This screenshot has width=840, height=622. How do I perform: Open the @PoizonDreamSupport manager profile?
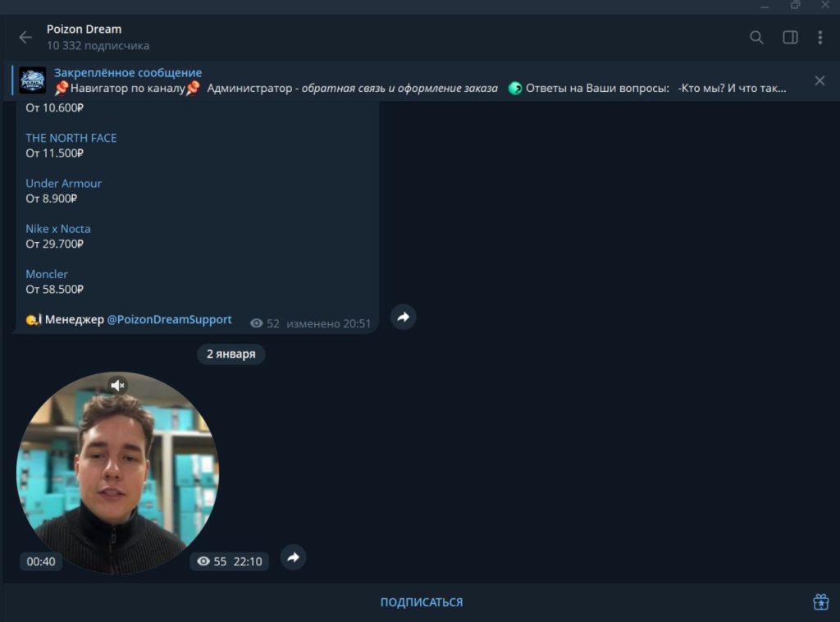pos(169,319)
